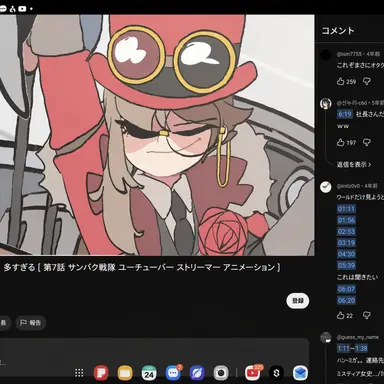Click the video player frame

[157, 135]
